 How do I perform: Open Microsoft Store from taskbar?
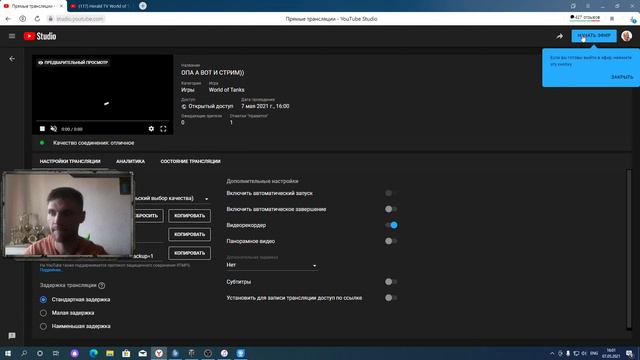[126, 353]
